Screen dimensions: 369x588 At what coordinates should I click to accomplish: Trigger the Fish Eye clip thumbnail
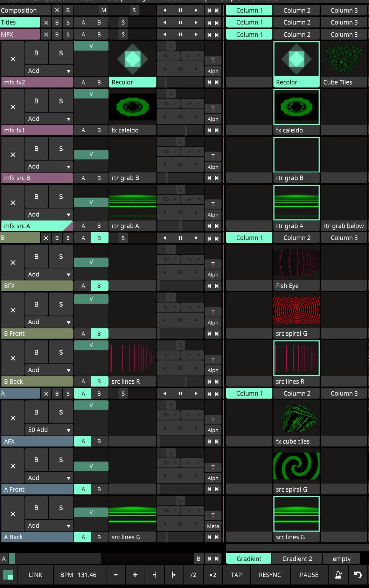(x=296, y=262)
